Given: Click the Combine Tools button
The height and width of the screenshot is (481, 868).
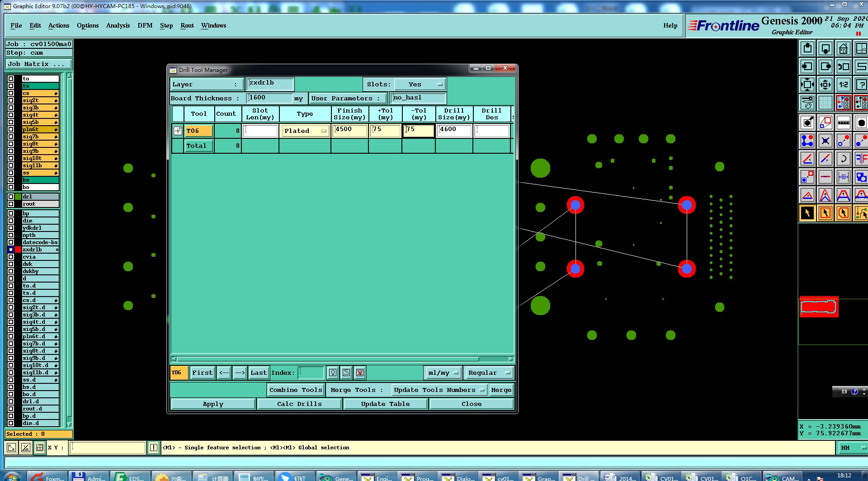Looking at the screenshot, I should 296,390.
